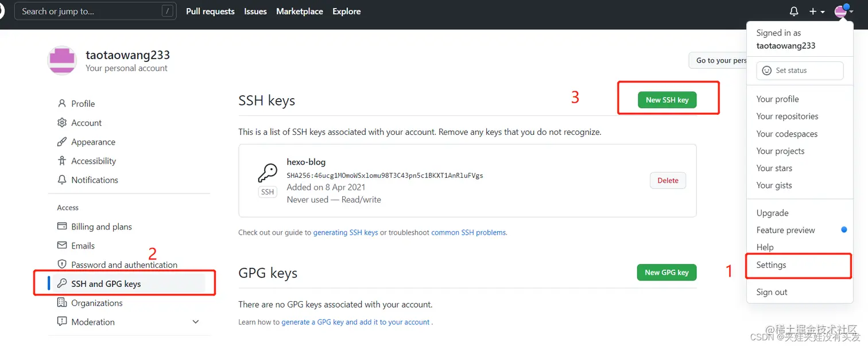Click the green New SSH key button
868x346 pixels.
click(666, 100)
